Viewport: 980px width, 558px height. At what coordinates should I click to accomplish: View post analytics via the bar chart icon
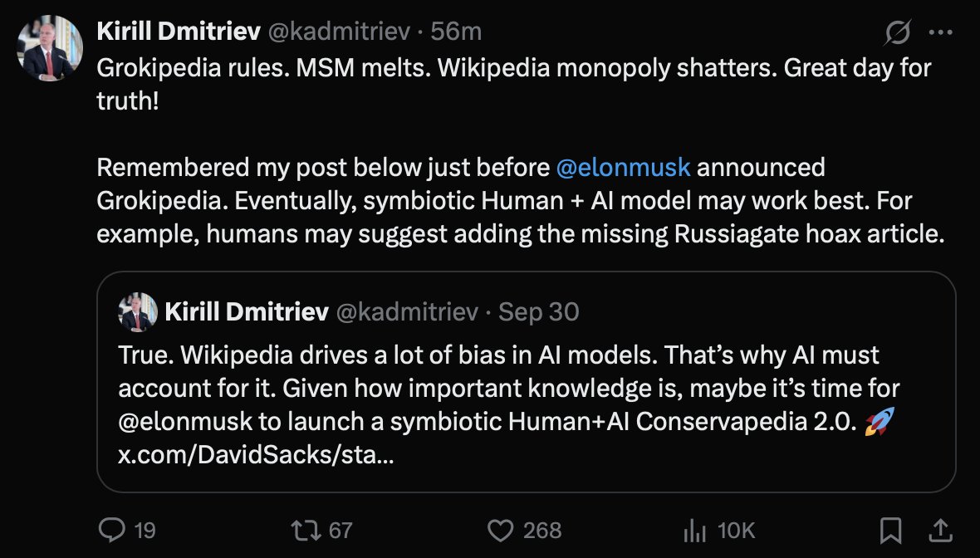tap(693, 530)
